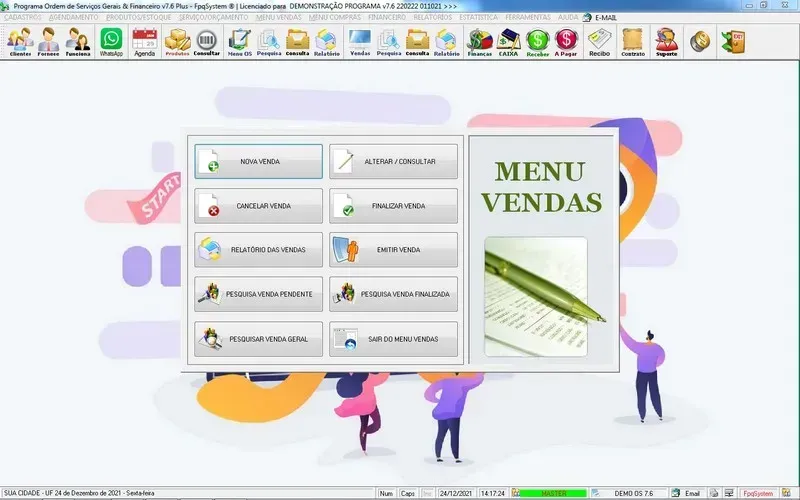Open the Suporte headset icon
This screenshot has width=800, height=500.
(x=666, y=41)
